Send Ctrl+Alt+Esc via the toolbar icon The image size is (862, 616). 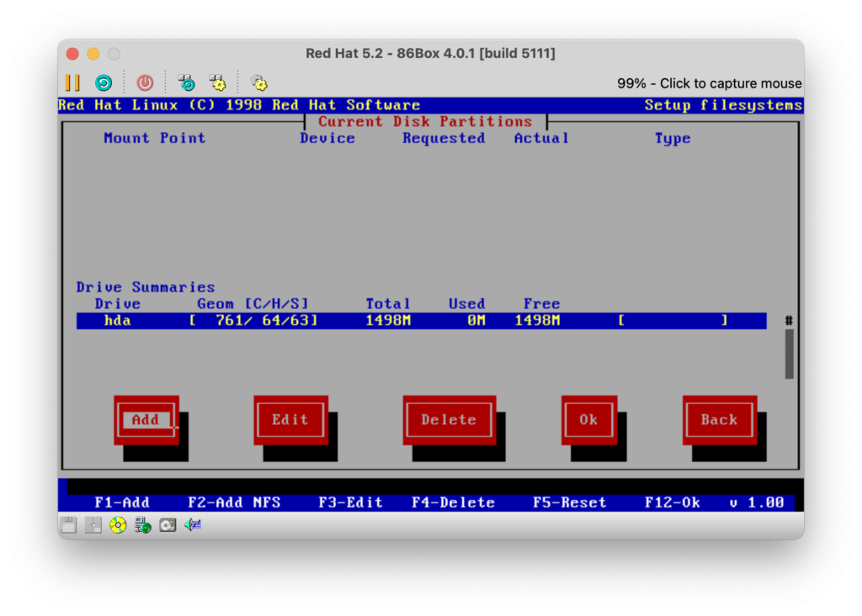[218, 83]
